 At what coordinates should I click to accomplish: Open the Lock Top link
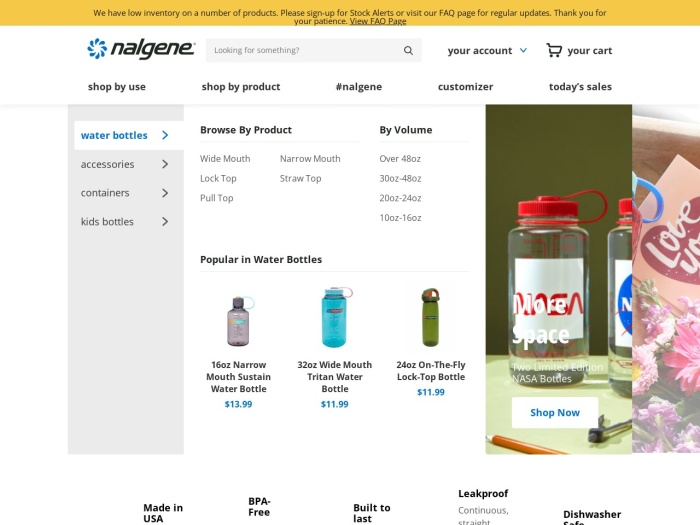(x=218, y=178)
